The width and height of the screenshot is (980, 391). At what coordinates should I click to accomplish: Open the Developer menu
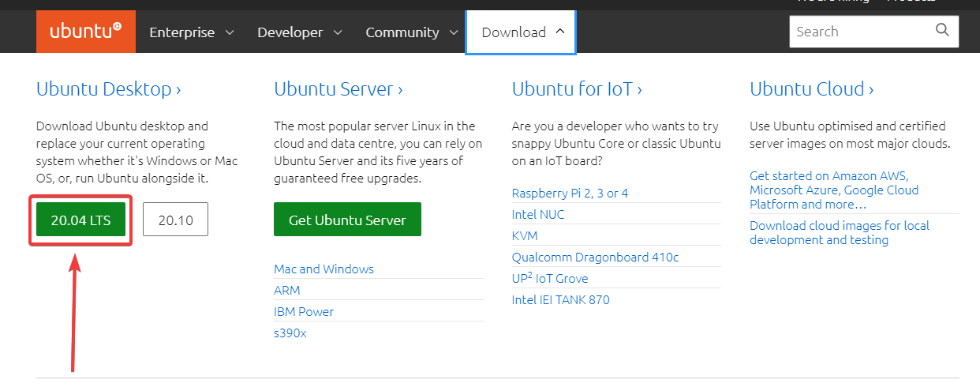299,32
